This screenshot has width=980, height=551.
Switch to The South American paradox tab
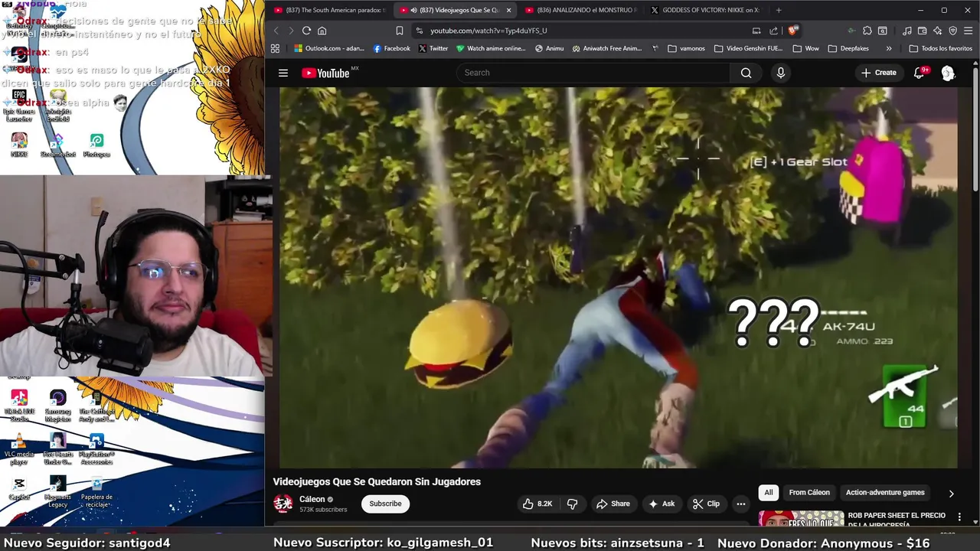[330, 10]
